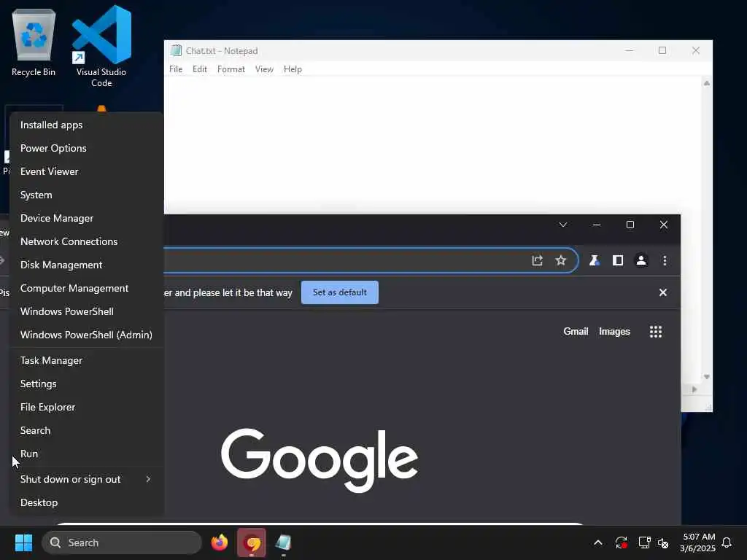Expand Shut down or sign out submenu
This screenshot has width=747, height=560.
tap(87, 480)
